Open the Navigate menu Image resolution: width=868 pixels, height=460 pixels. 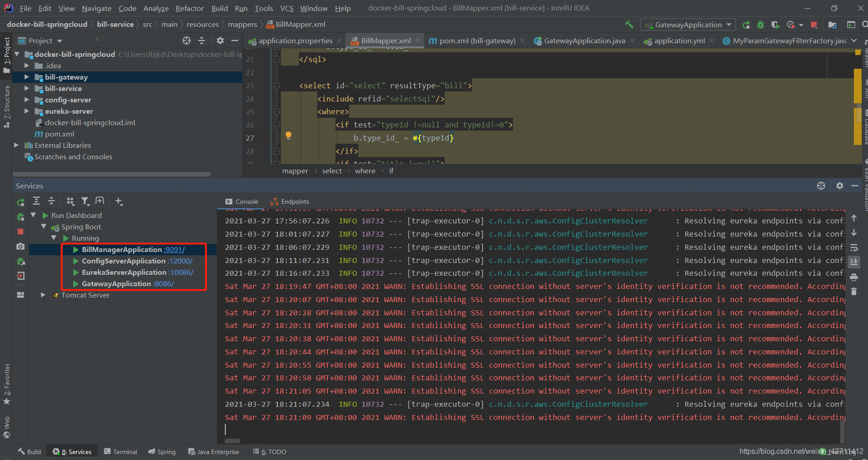click(96, 8)
